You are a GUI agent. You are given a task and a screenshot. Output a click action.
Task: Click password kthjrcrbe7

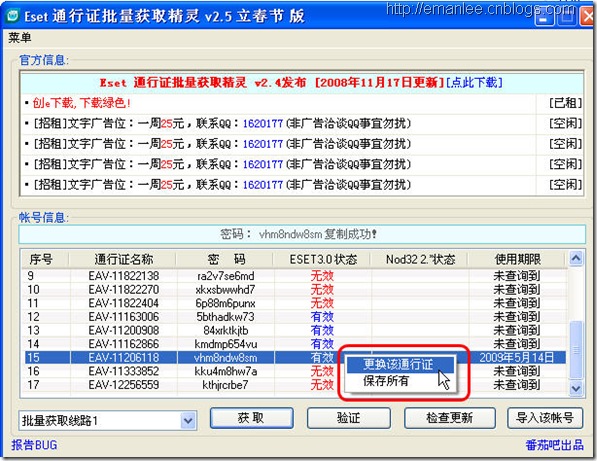[225, 385]
